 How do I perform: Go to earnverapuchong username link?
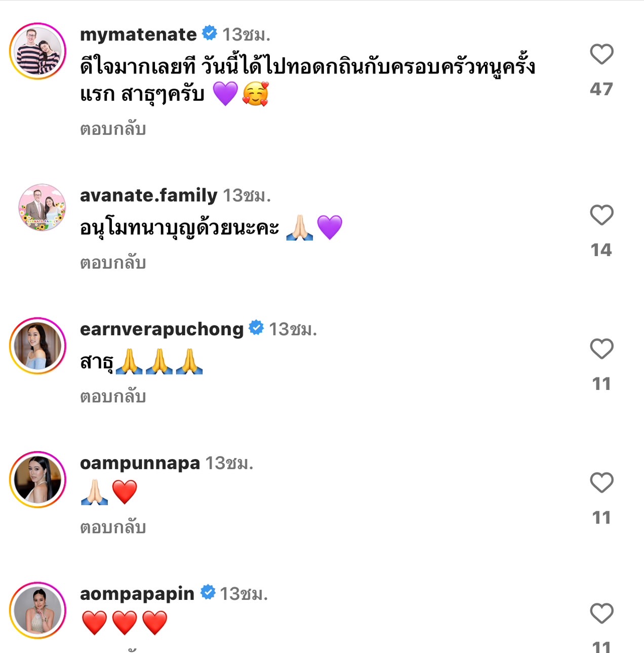pyautogui.click(x=162, y=329)
